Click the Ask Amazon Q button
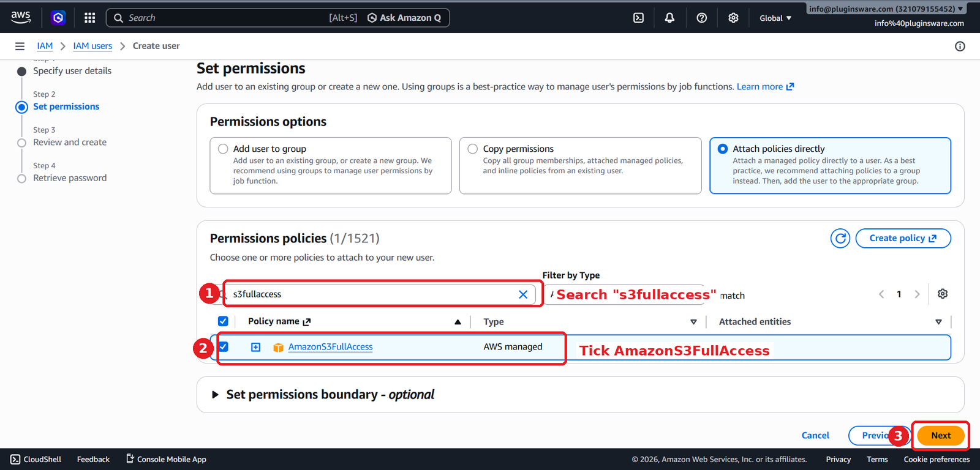980x470 pixels. (x=404, y=18)
